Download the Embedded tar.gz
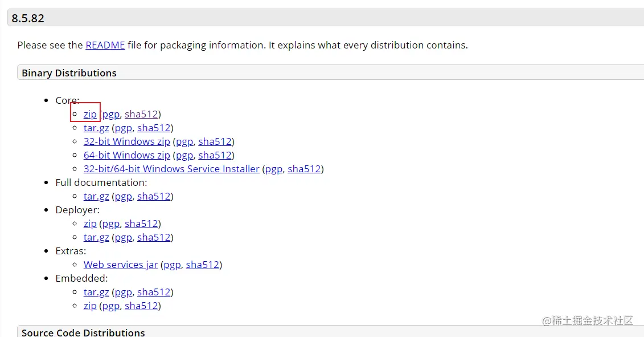 coord(96,292)
